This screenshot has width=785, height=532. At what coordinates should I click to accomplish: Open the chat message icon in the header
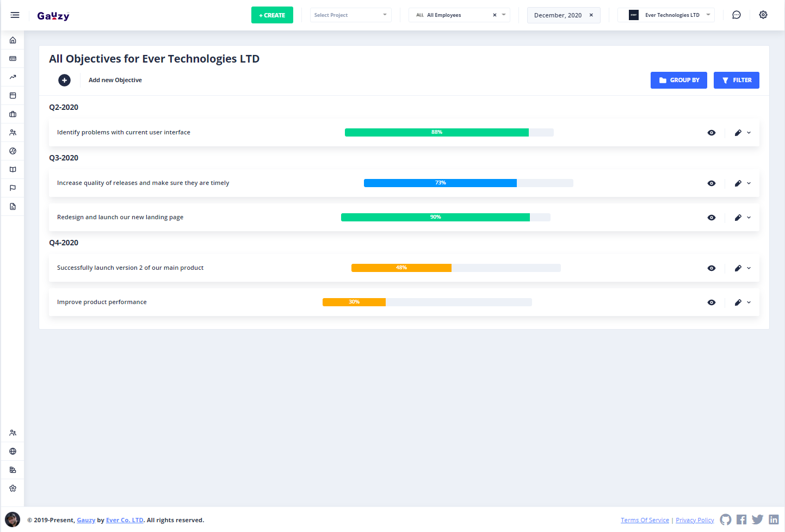tap(736, 15)
